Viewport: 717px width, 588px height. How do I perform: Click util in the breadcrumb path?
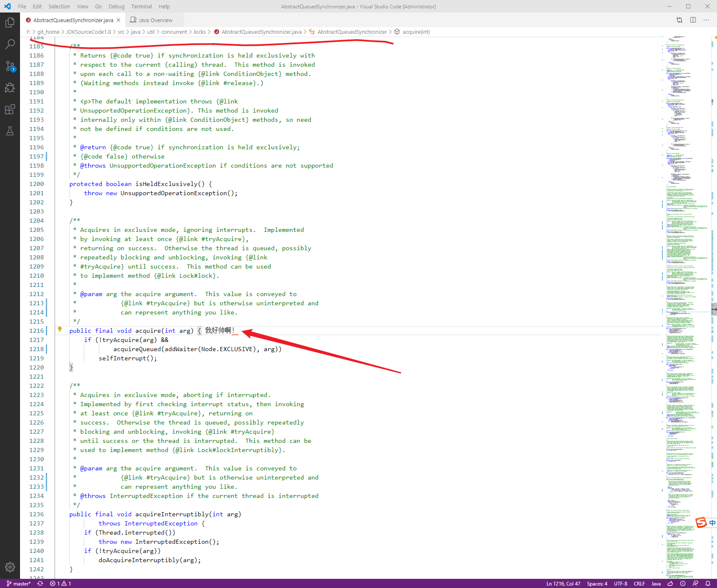[150, 32]
